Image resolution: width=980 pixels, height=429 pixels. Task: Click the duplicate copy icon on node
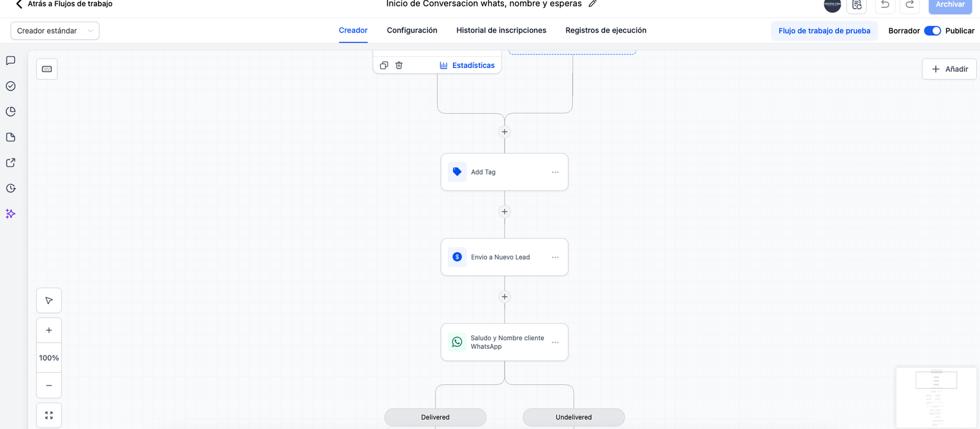click(x=384, y=65)
